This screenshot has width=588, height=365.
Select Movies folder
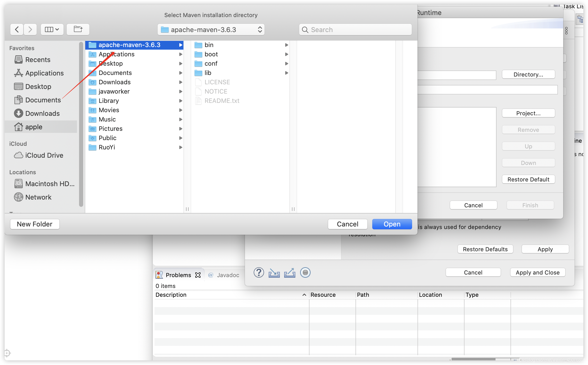pos(134,110)
